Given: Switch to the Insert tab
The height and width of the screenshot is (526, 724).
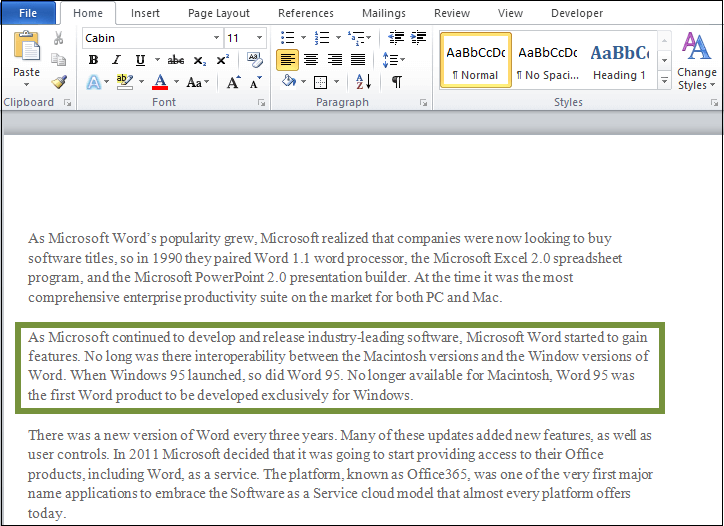Looking at the screenshot, I should pyautogui.click(x=145, y=13).
